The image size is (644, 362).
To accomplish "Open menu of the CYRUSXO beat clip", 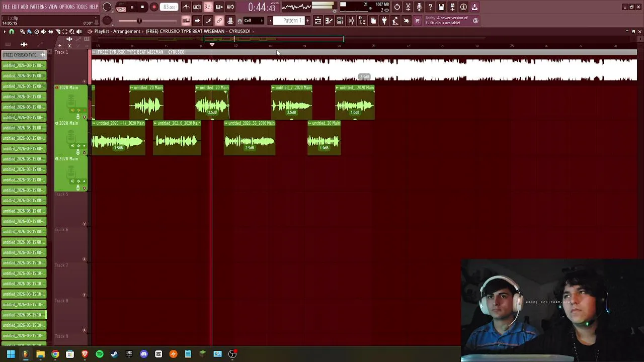I will point(94,52).
